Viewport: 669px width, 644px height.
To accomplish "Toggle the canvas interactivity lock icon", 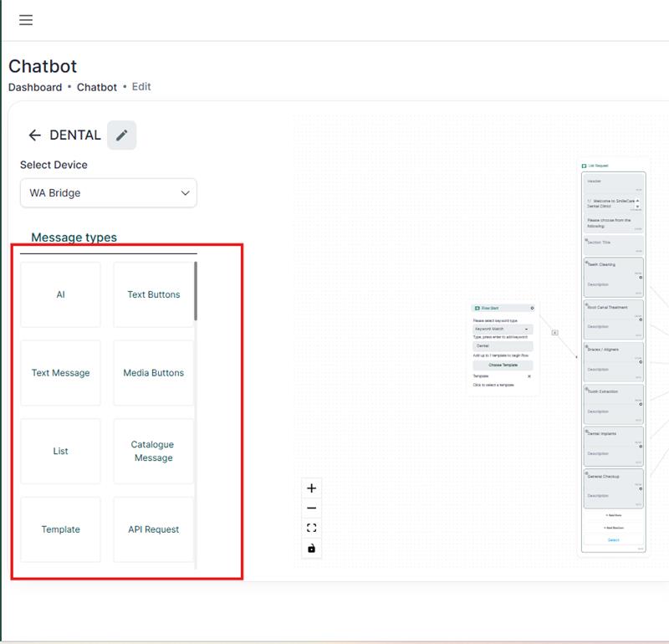I will (312, 549).
